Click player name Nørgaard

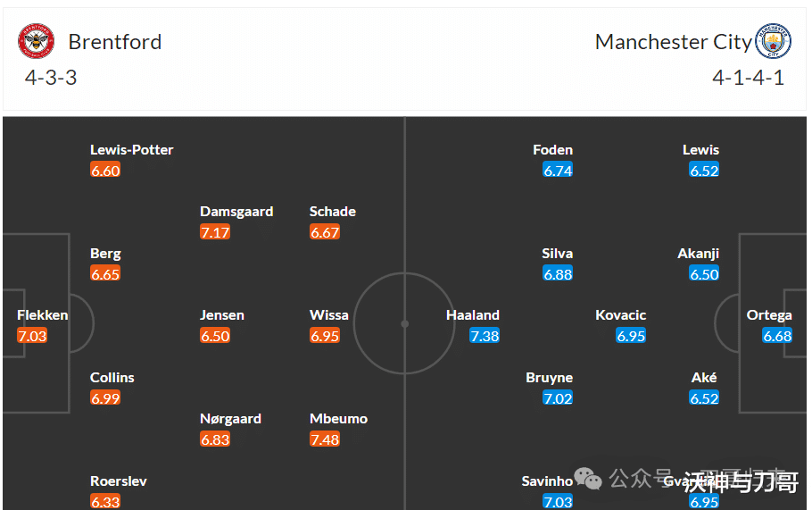coord(230,419)
